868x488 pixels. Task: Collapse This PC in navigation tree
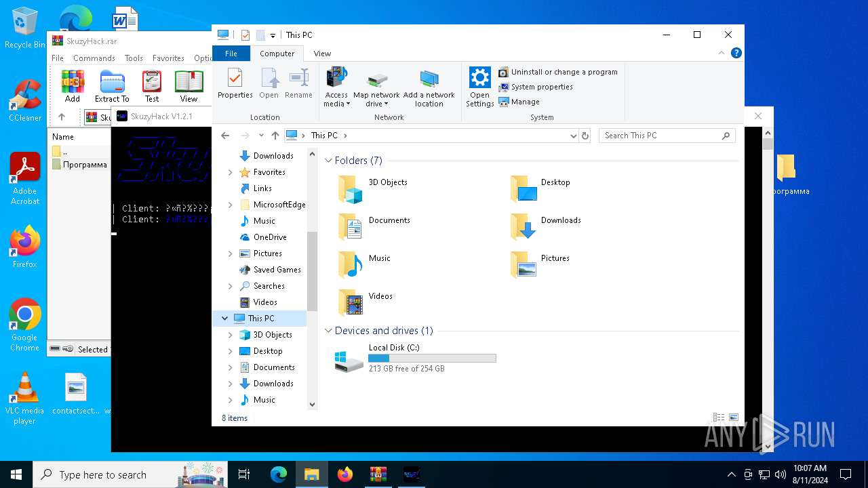tap(224, 319)
